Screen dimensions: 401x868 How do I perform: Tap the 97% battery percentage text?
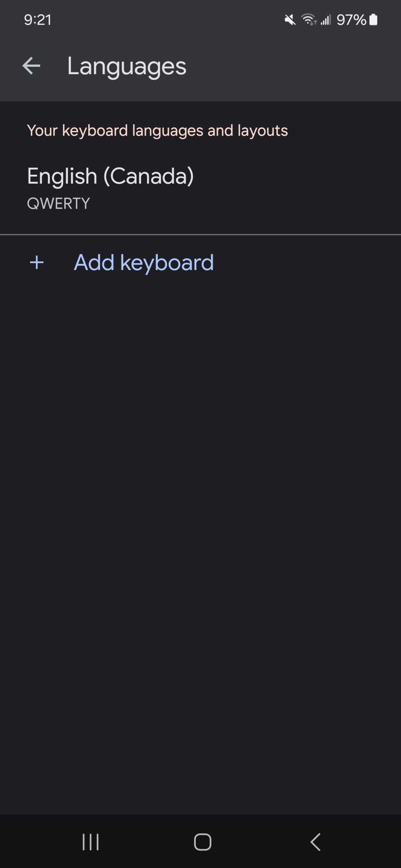[x=351, y=20]
